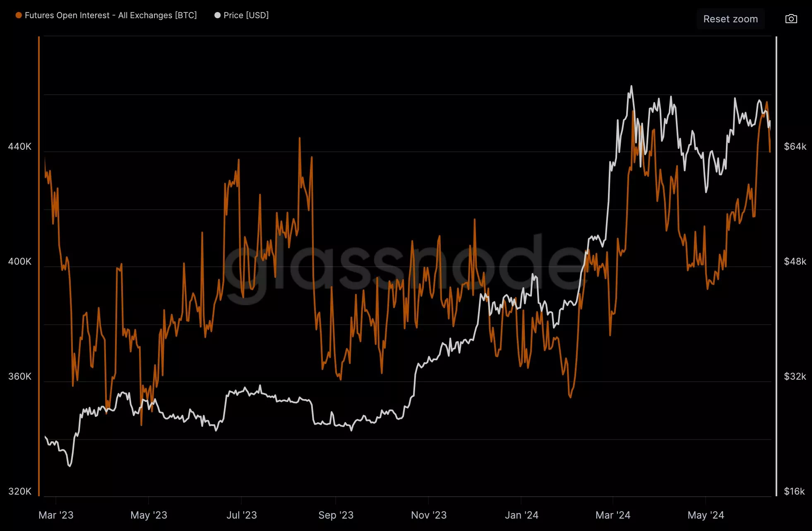
Task: Click orange legend dot for Futures Open Interest
Action: pos(19,15)
